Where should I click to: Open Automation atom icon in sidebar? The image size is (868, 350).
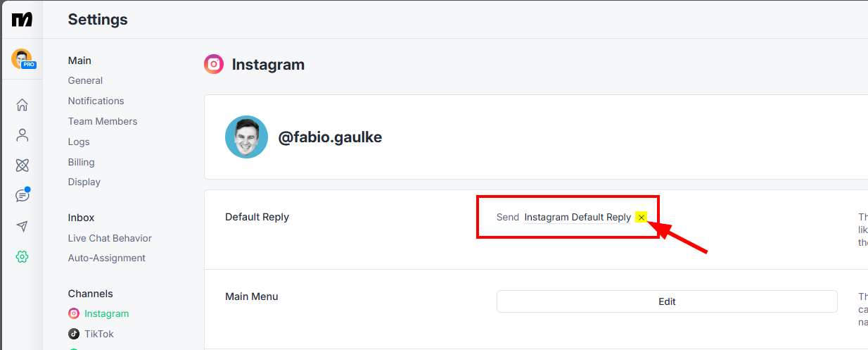click(x=23, y=165)
